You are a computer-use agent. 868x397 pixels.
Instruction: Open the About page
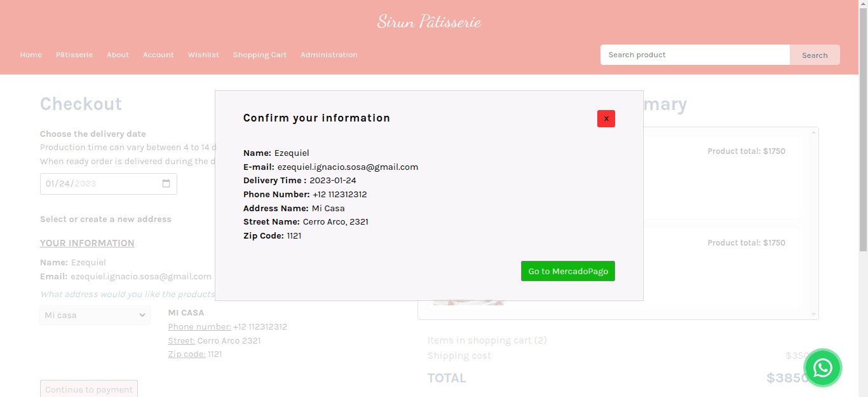pyautogui.click(x=118, y=55)
